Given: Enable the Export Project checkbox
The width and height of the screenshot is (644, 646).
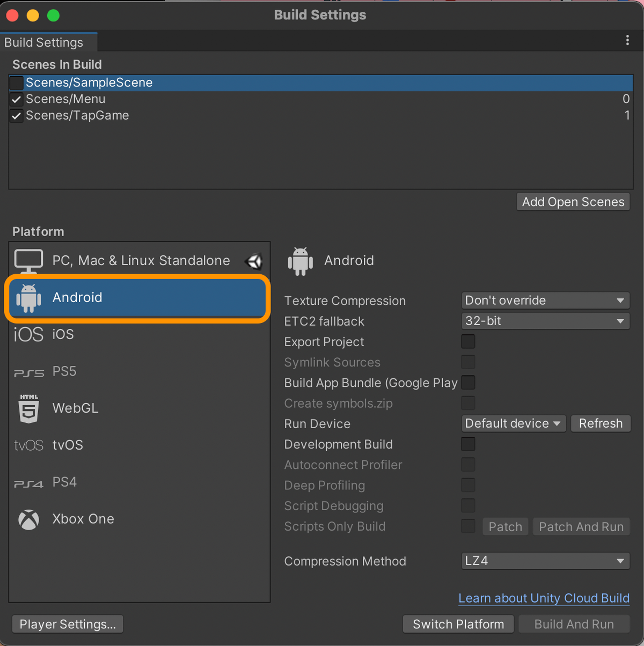Looking at the screenshot, I should click(467, 341).
